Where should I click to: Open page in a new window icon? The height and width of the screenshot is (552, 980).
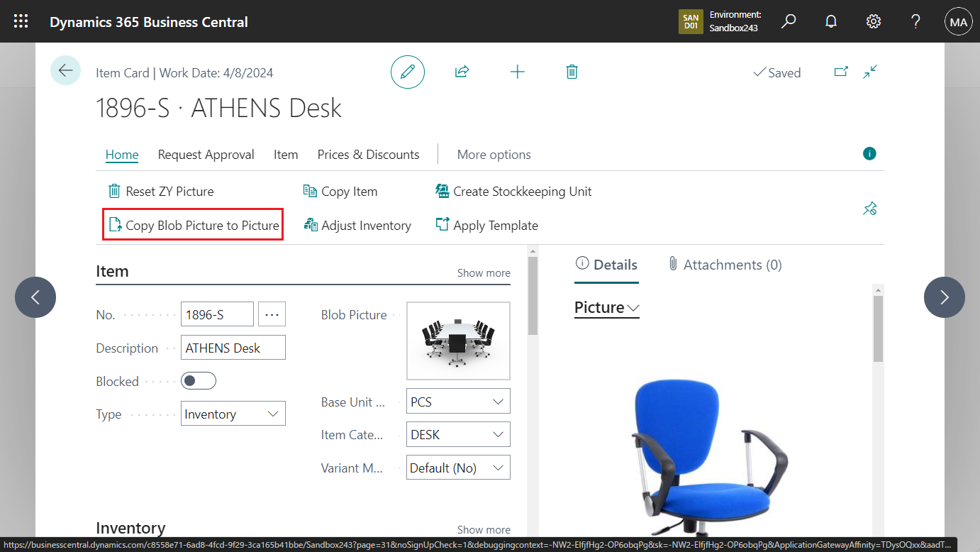pos(841,72)
